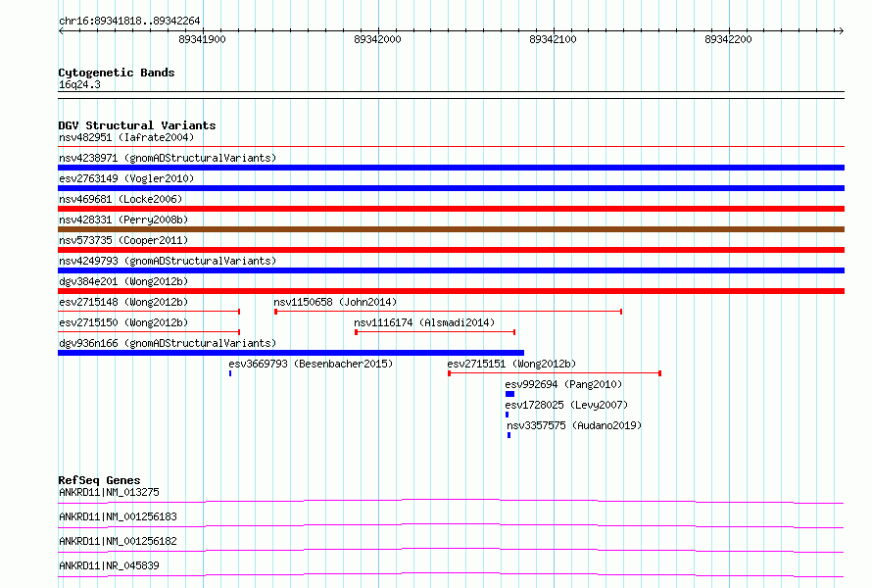
Task: Click the red bar under nsv469681
Action: tap(451, 209)
